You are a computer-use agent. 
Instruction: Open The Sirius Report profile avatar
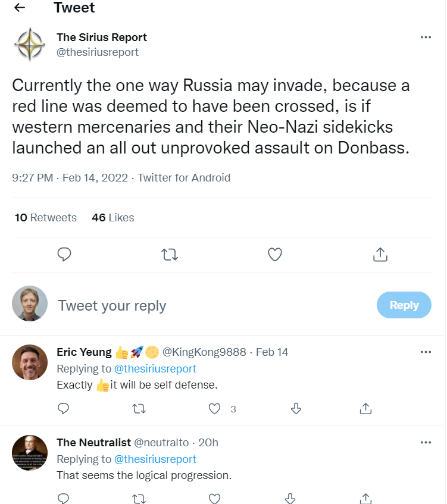pyautogui.click(x=30, y=45)
